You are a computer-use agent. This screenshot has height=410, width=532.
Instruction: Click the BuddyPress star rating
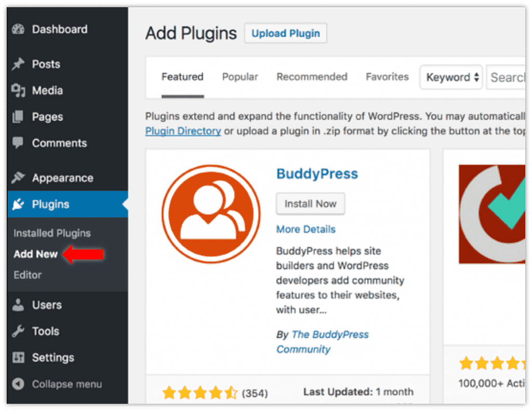tap(200, 393)
